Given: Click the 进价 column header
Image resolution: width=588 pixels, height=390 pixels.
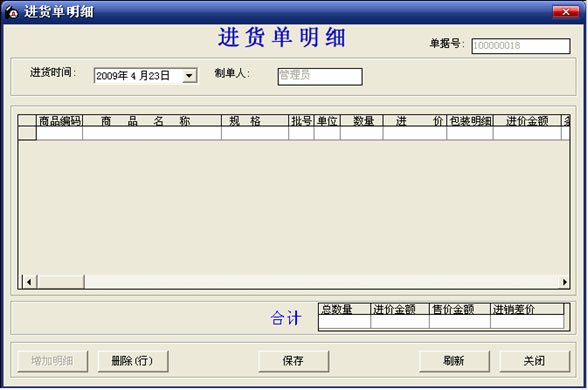Looking at the screenshot, I should pyautogui.click(x=415, y=121).
